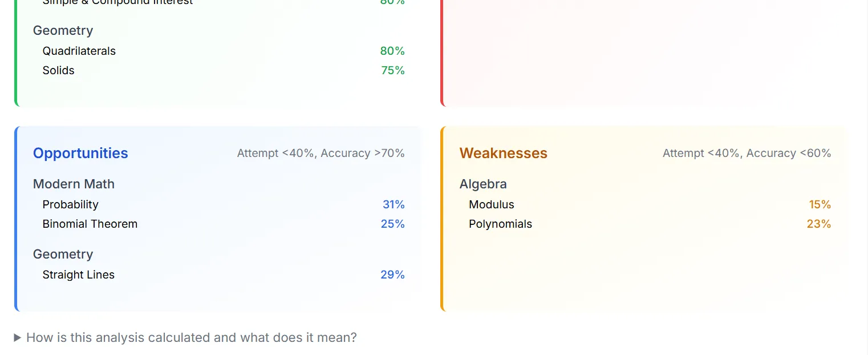Click the 31% Probability score
The width and height of the screenshot is (868, 355).
394,204
